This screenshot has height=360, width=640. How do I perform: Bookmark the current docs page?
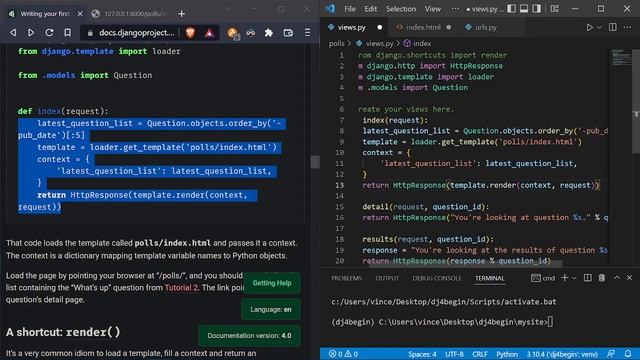click(67, 33)
